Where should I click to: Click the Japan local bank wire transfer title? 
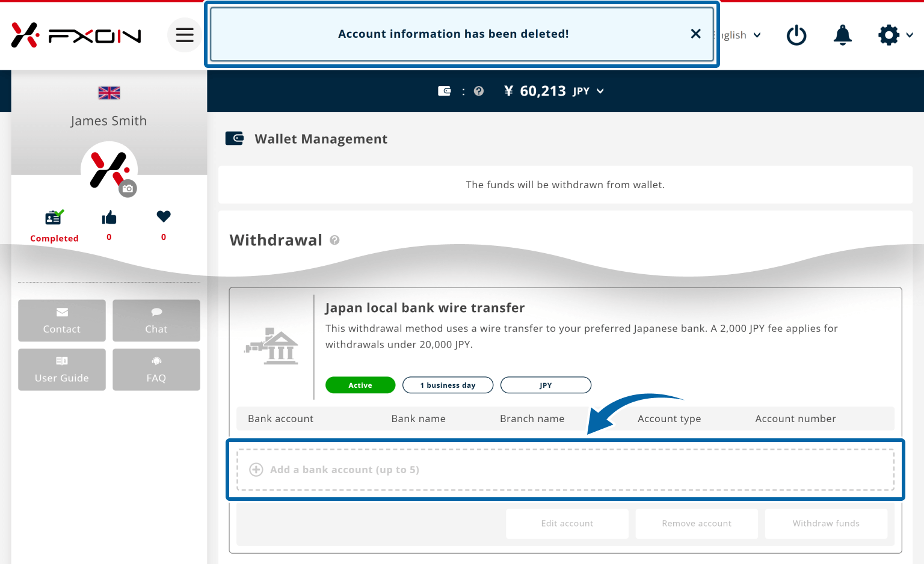pyautogui.click(x=425, y=308)
